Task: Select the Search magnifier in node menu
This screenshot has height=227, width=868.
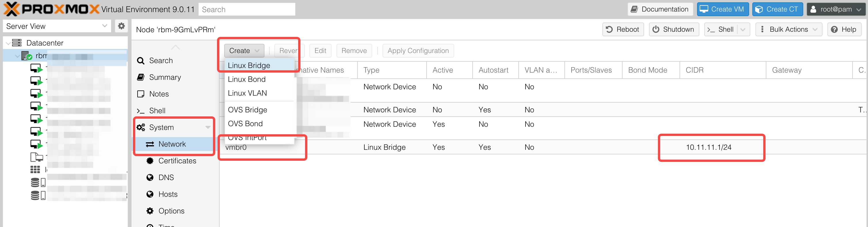Action: click(141, 61)
